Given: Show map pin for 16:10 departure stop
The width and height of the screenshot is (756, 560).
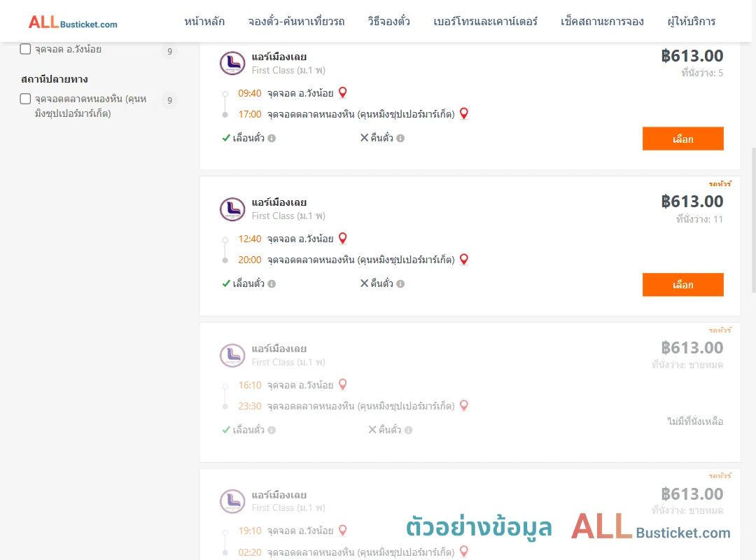Looking at the screenshot, I should 343,384.
